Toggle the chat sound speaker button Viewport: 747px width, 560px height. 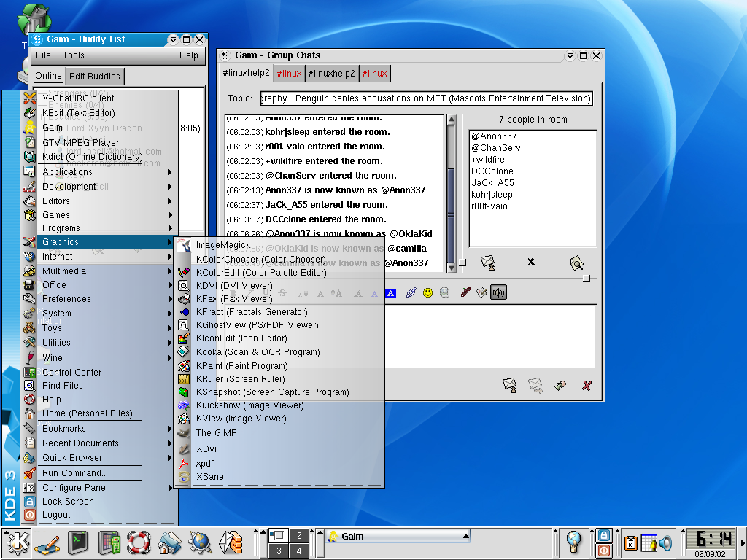[498, 292]
